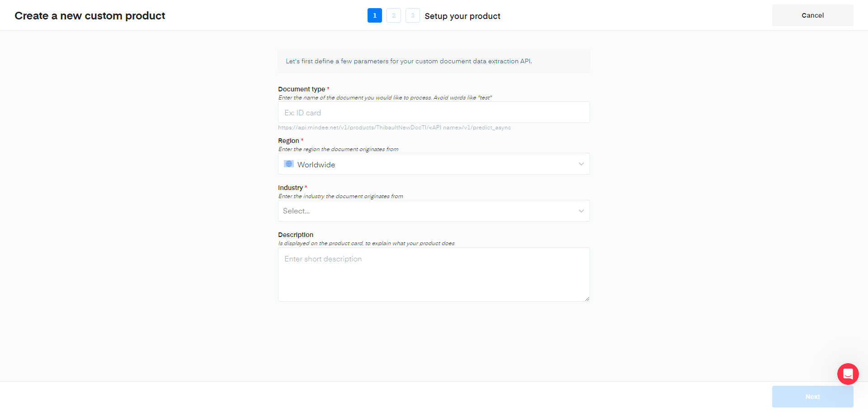
Task: Focus the 'Enter short description' text area
Action: coord(434,275)
